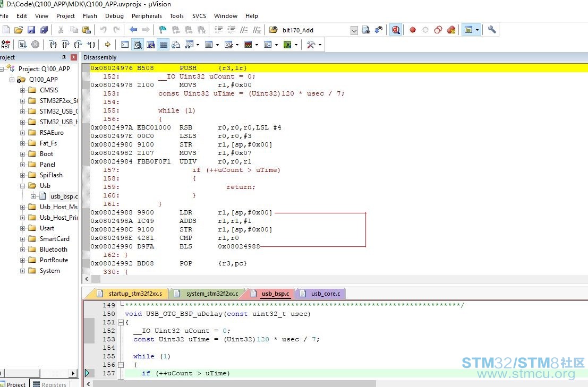This screenshot has width=588, height=387.
Task: Toggle Symbols window icon
Action: click(151, 45)
